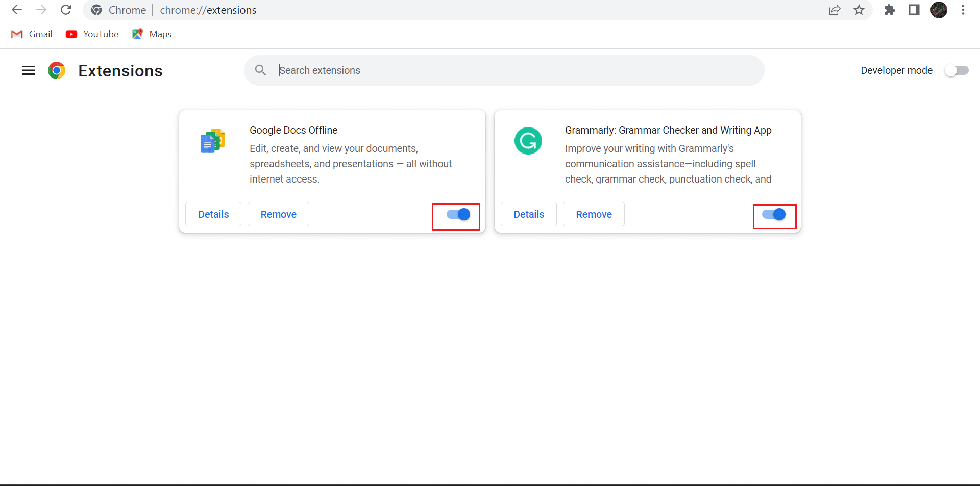Viewport: 980px width, 486px height.
Task: Click the Chrome site info icon
Action: coord(96,10)
